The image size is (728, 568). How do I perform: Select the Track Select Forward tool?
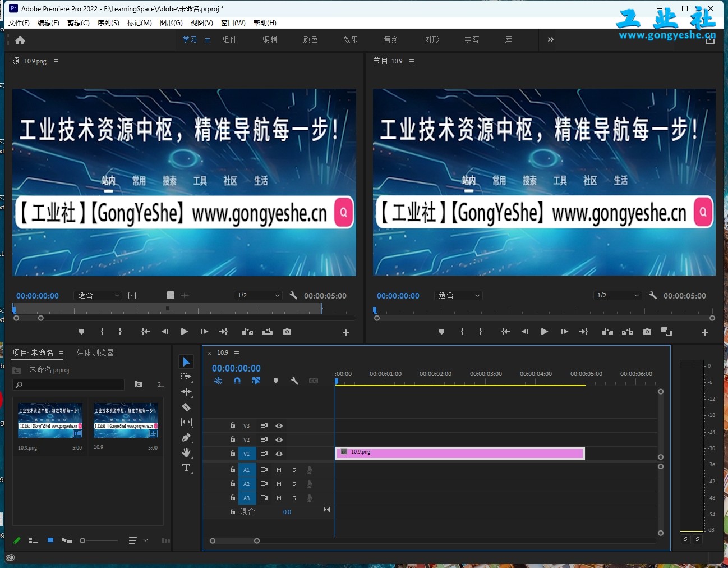(186, 377)
